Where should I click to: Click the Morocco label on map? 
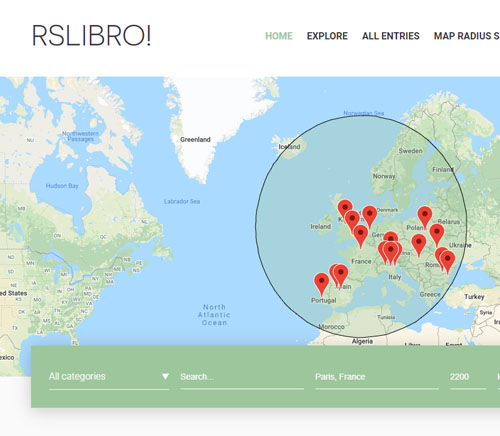[332, 327]
